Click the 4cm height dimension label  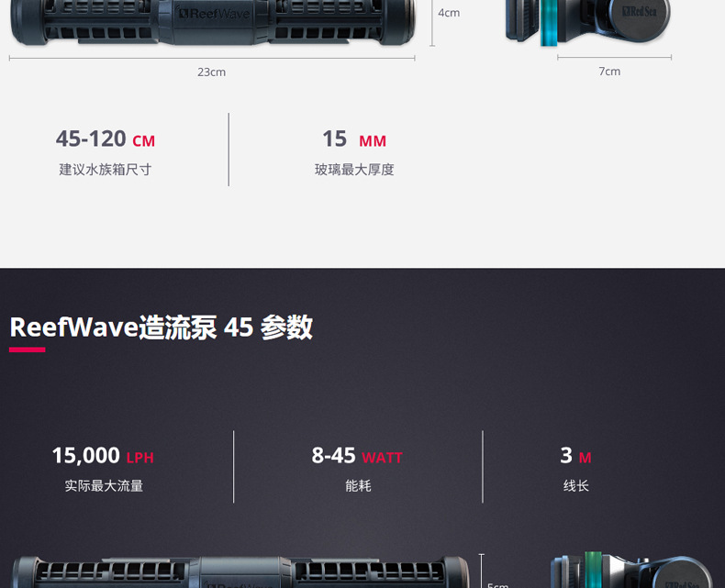point(449,13)
